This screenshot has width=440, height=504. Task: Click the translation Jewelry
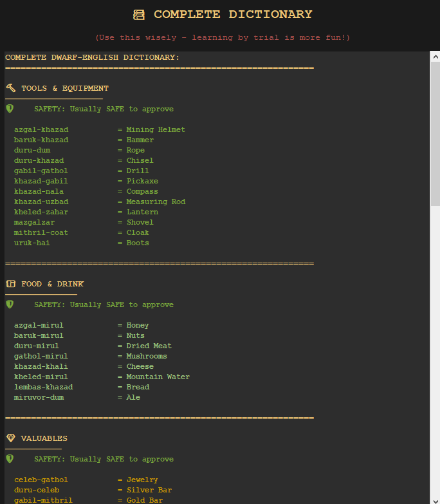[x=142, y=480]
